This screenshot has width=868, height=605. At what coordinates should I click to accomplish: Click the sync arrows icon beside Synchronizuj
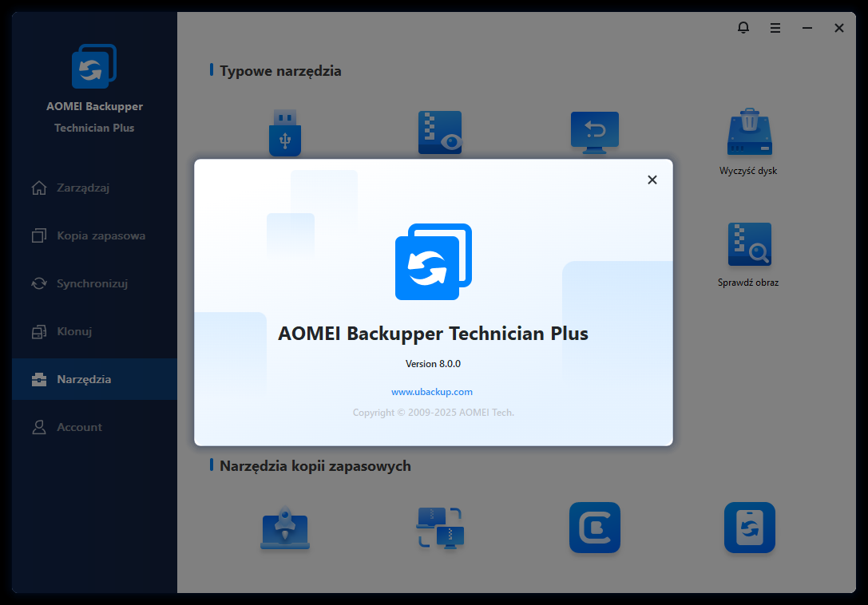39,283
